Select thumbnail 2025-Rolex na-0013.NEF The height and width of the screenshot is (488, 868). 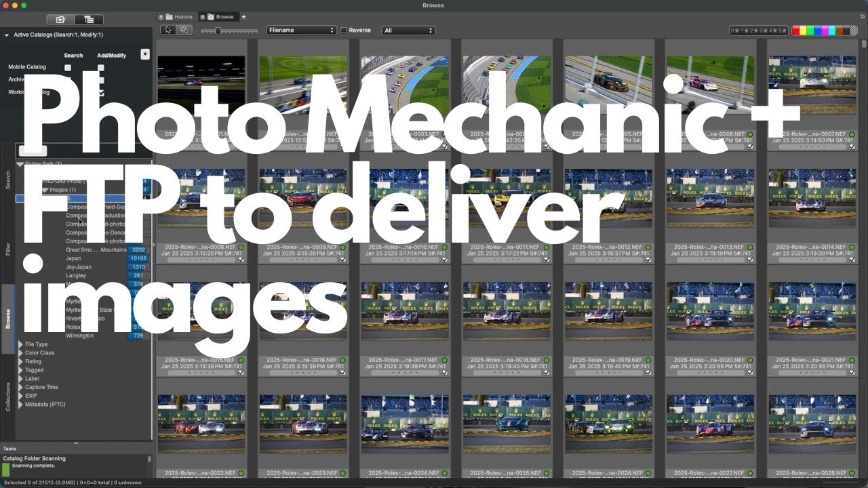pyautogui.click(x=710, y=197)
